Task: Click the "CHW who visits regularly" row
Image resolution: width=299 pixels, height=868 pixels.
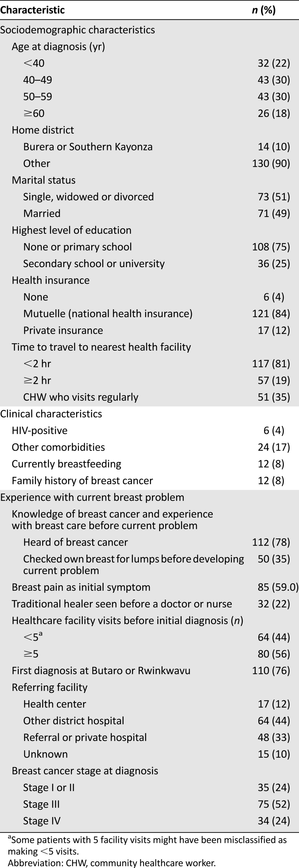Action: pyautogui.click(x=81, y=397)
